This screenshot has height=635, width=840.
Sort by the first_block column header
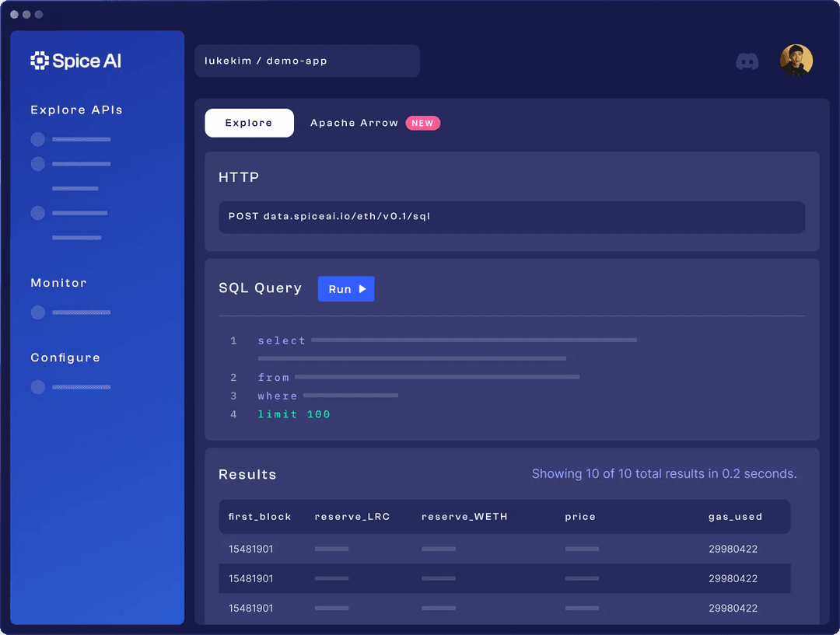point(260,517)
